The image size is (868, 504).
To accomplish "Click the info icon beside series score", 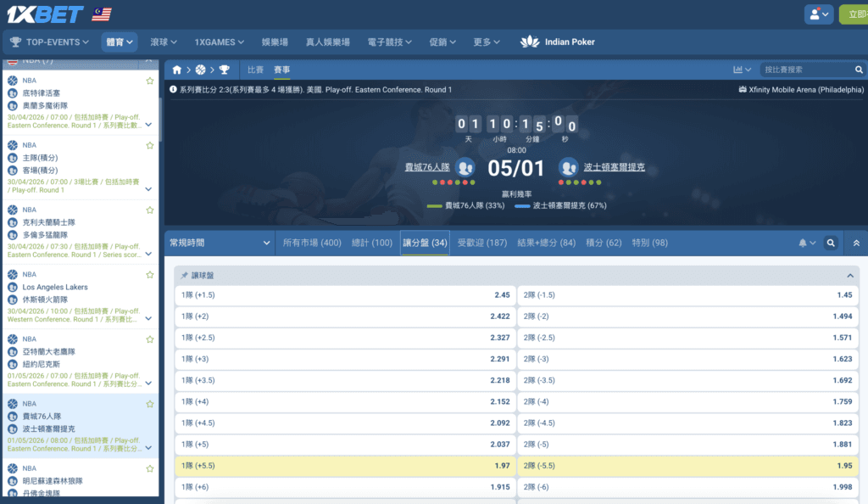I will click(x=173, y=89).
